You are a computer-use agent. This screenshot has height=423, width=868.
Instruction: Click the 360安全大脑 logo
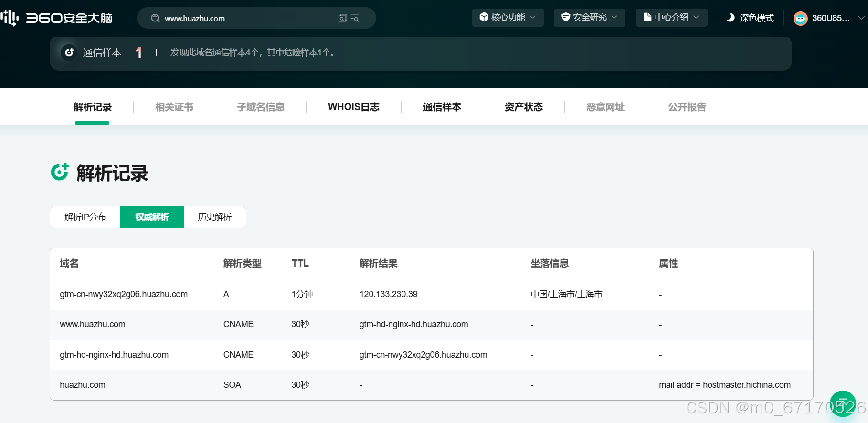click(x=57, y=18)
